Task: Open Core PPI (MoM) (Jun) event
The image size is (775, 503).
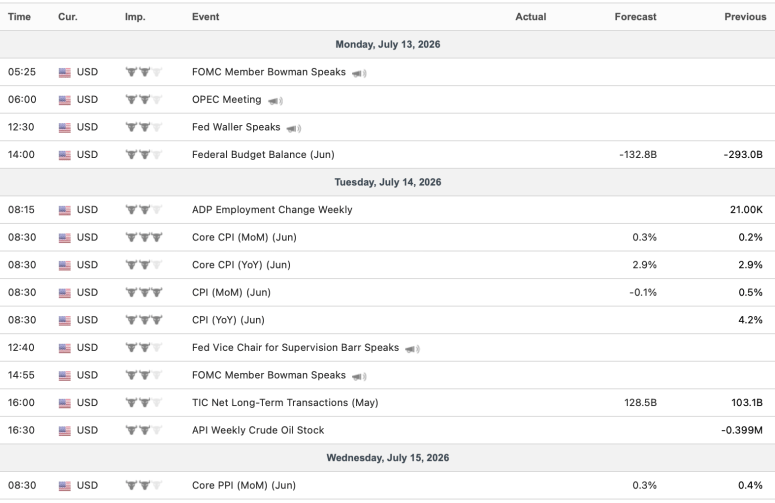Action: click(x=244, y=486)
